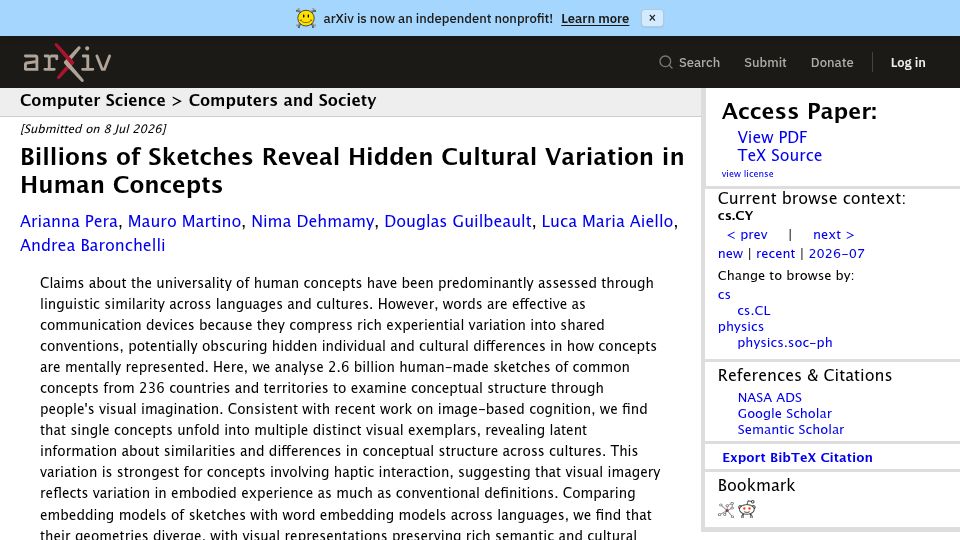Browse by cs.CL category
Image resolution: width=960 pixels, height=540 pixels.
[x=754, y=310]
